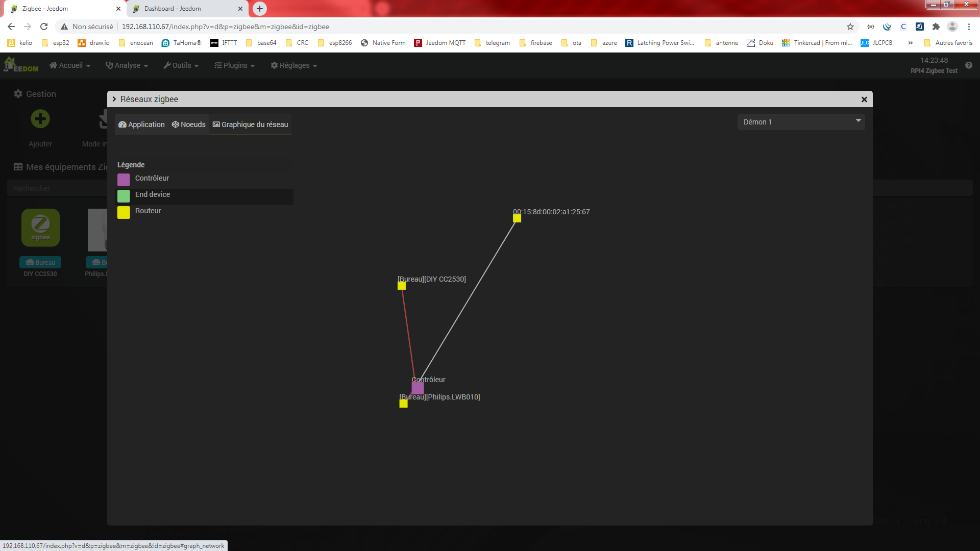Close the Réseaux zigbee dialog

point(864,99)
